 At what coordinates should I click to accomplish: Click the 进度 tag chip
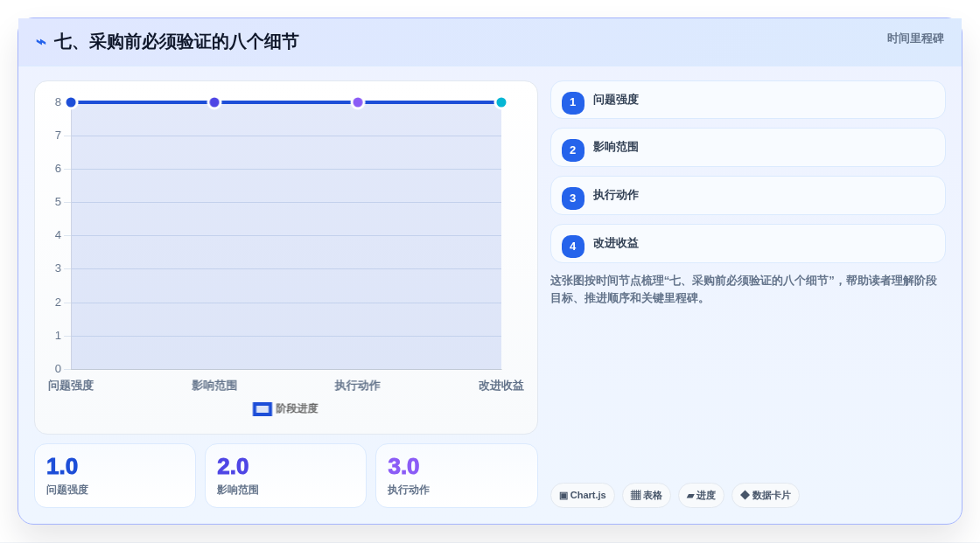tap(701, 496)
